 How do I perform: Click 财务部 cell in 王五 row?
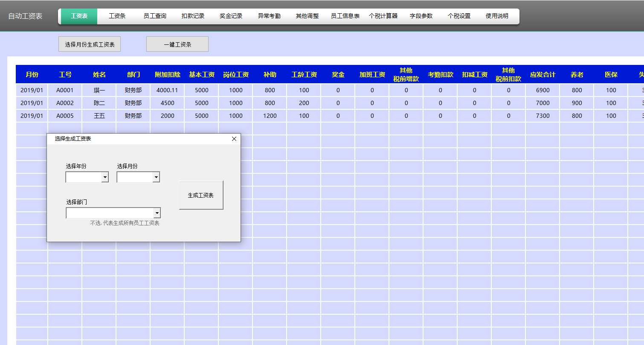point(133,116)
